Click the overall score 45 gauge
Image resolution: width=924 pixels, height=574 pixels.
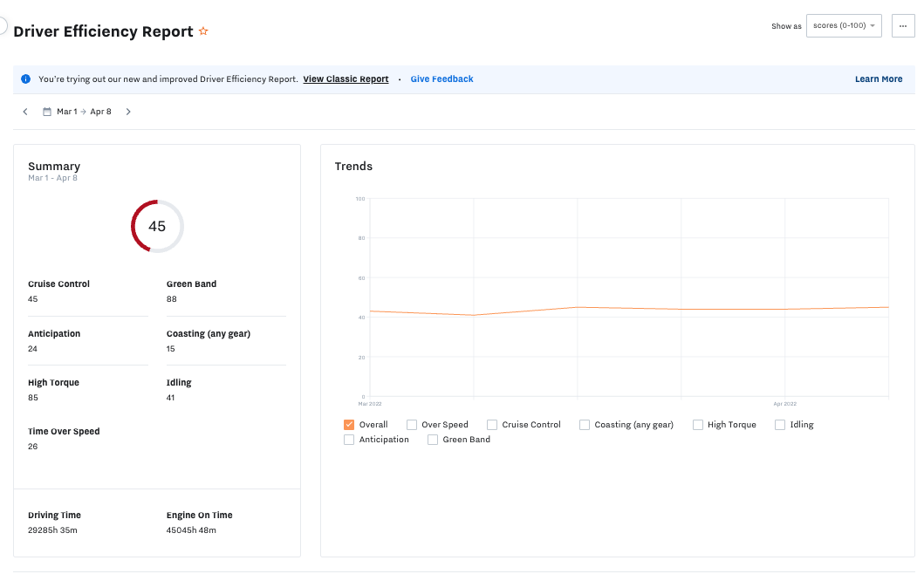[x=157, y=226]
